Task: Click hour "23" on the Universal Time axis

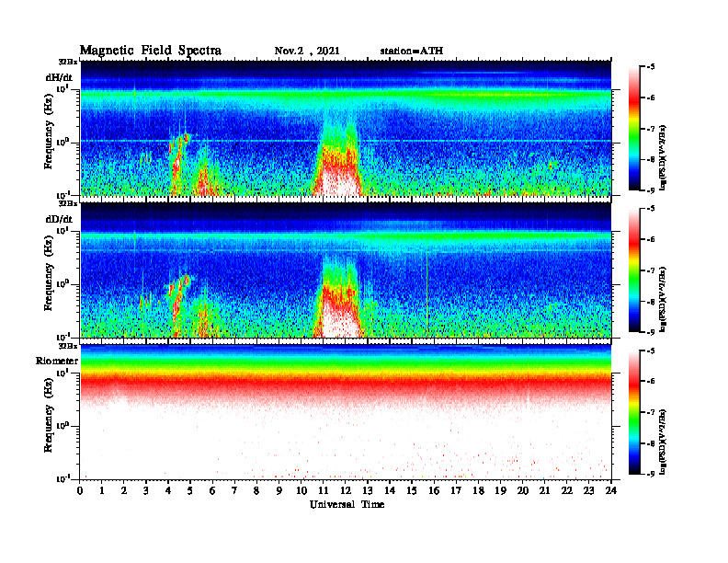Action: (x=588, y=490)
